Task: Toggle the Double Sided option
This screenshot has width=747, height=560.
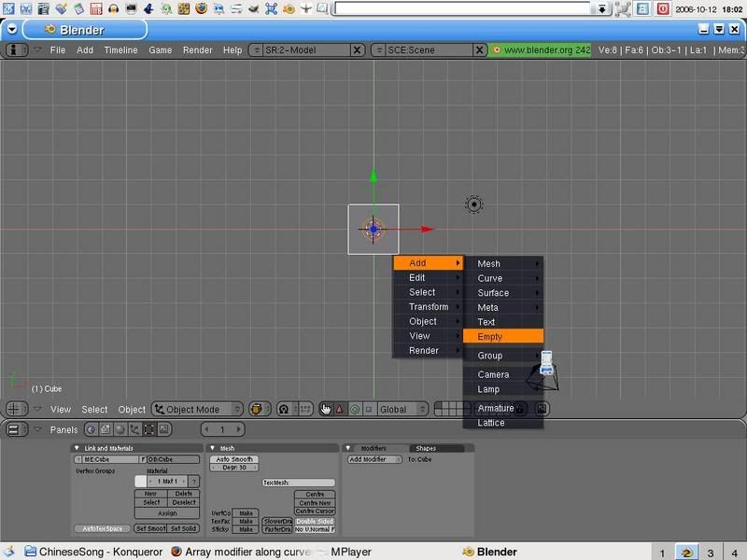Action: pos(315,520)
